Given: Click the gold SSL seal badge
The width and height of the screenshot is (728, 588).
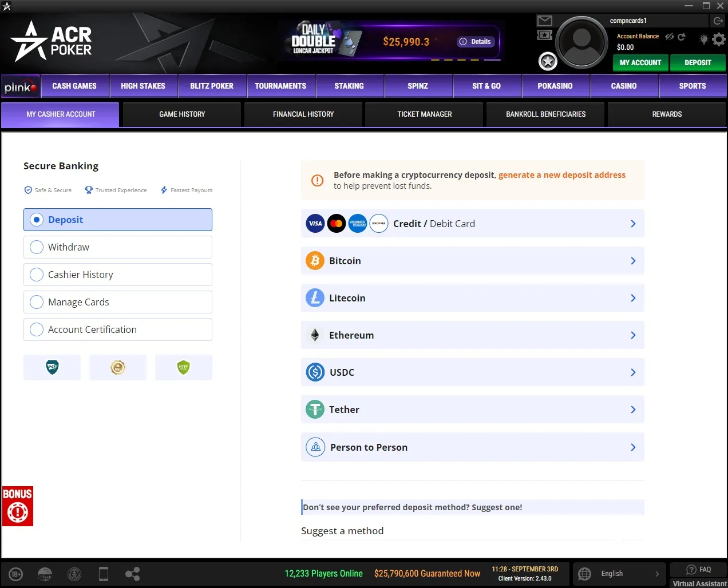Looking at the screenshot, I should pos(118,367).
